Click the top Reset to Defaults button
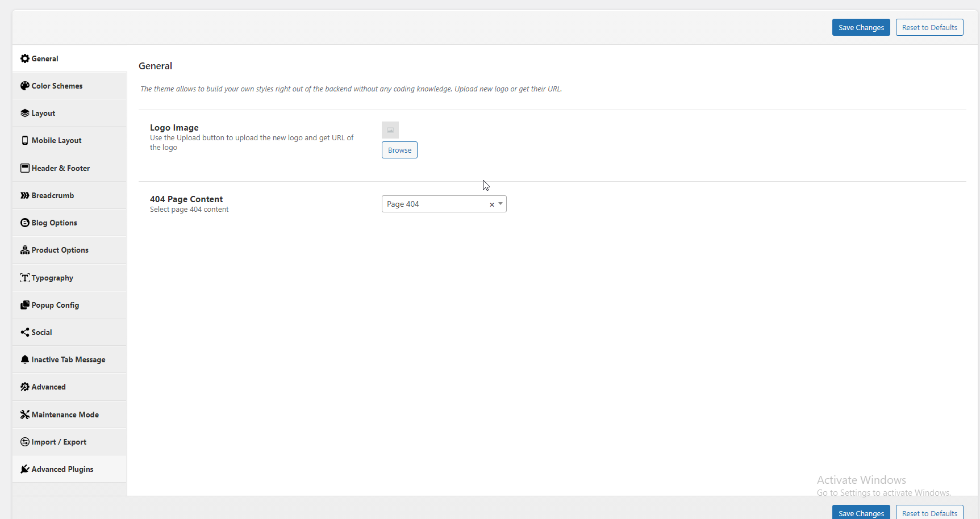The height and width of the screenshot is (519, 980). (929, 27)
